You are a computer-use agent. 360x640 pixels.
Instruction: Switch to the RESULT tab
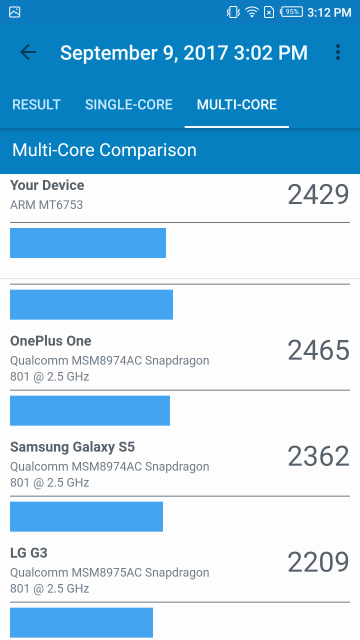(36, 105)
